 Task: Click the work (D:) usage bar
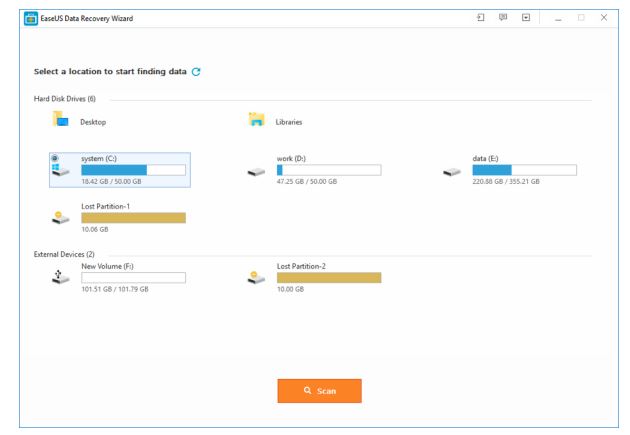[329, 170]
